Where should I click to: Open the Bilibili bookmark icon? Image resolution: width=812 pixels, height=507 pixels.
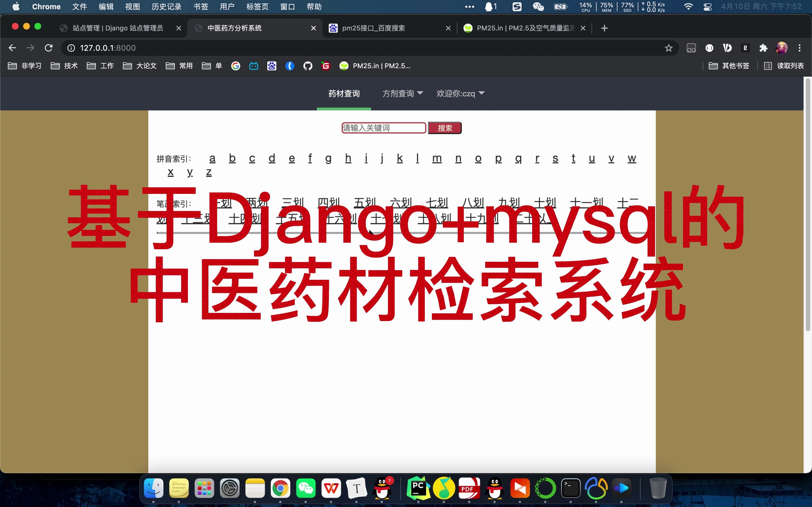tap(254, 66)
